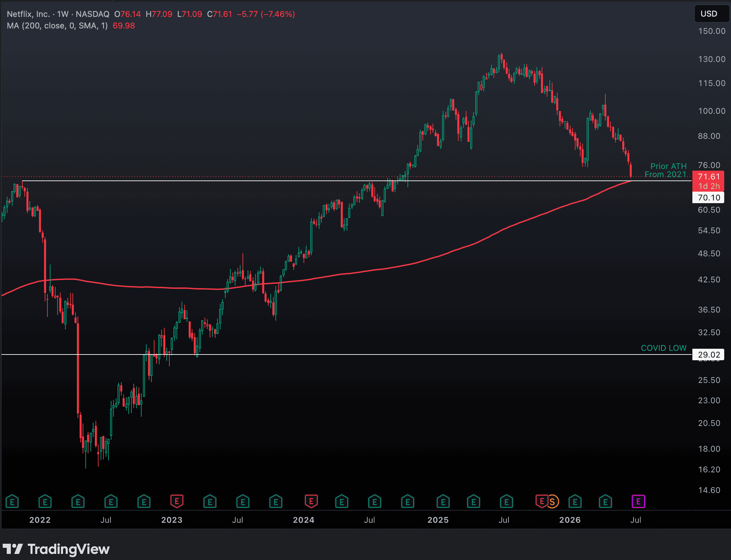The image size is (731, 560).
Task: Click the COVID LOW text label
Action: tap(664, 348)
